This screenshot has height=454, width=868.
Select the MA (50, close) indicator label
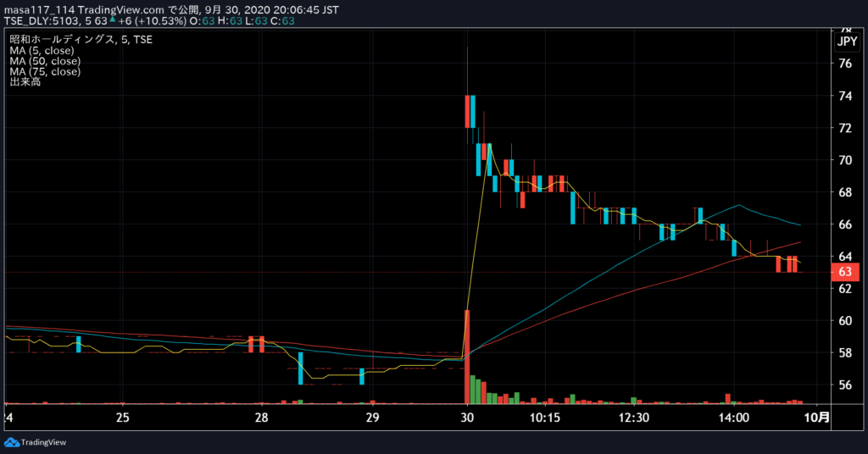(x=45, y=61)
